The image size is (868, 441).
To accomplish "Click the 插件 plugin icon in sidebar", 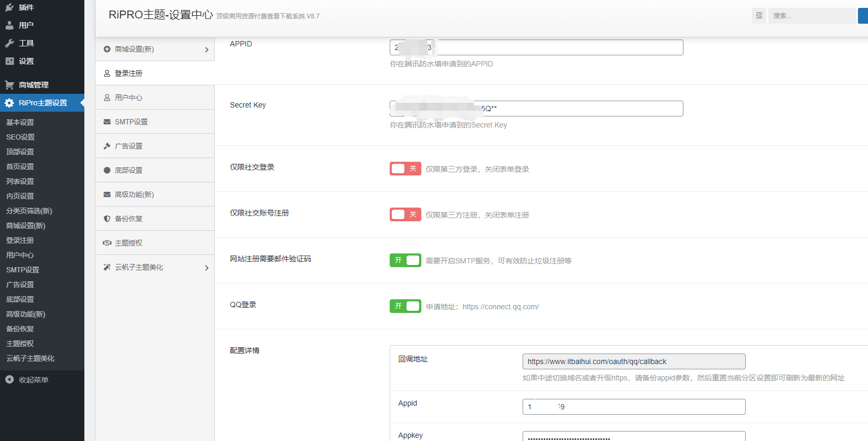I will click(9, 7).
